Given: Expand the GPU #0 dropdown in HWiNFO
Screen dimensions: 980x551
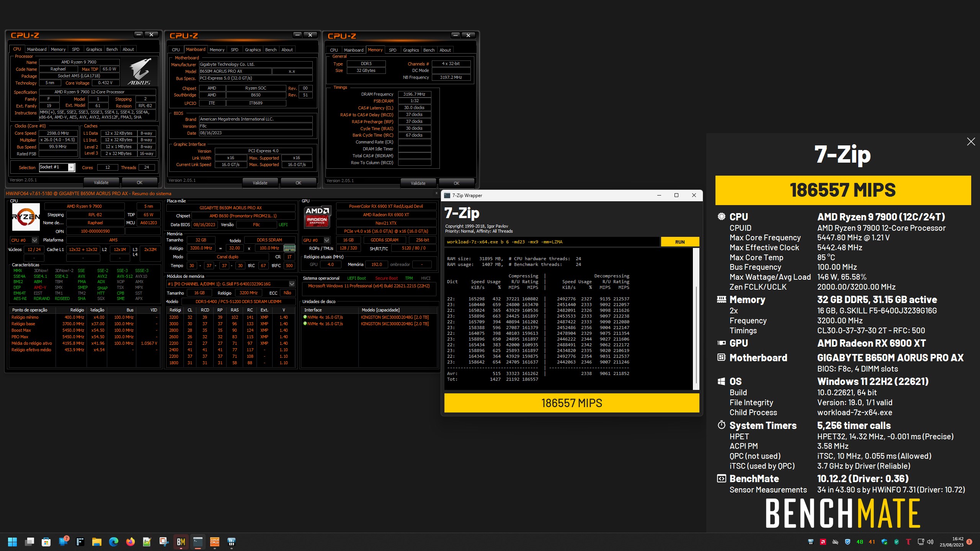Looking at the screenshot, I should pyautogui.click(x=327, y=240).
